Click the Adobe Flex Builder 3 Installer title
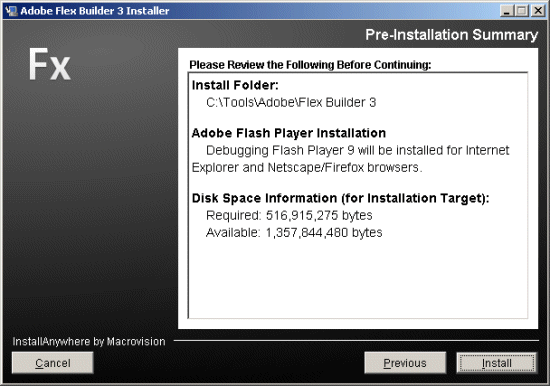Screen dimensions: 550x386 click(x=95, y=11)
